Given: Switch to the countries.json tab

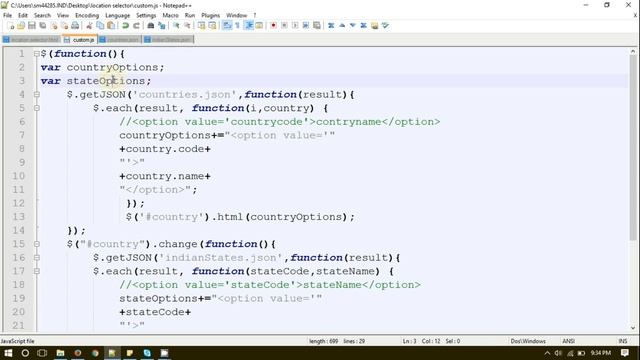Looking at the screenshot, I should coord(120,40).
